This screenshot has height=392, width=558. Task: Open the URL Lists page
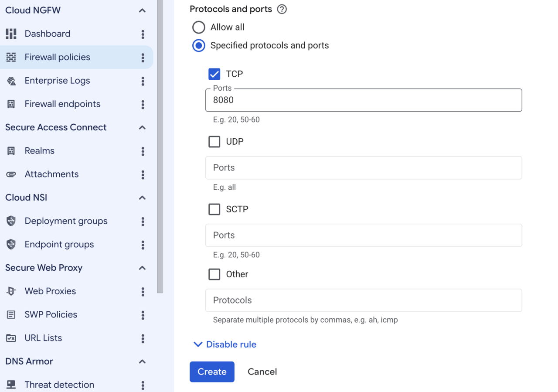point(43,338)
